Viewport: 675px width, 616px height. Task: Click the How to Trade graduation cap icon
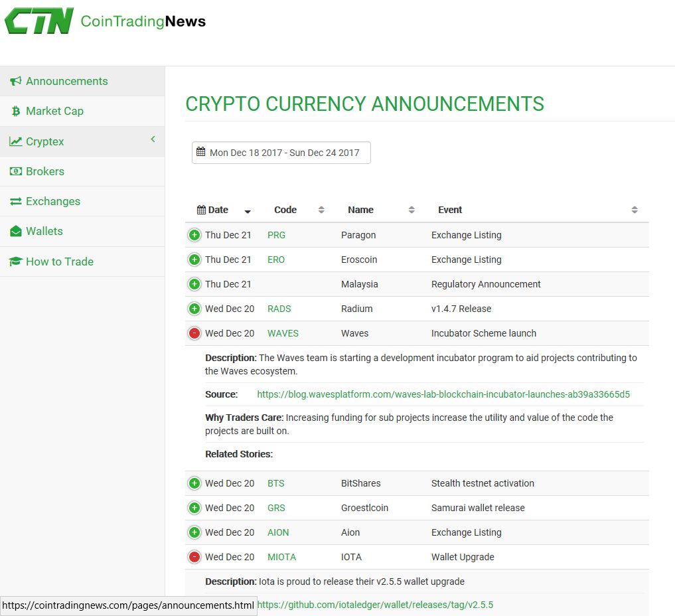(15, 262)
